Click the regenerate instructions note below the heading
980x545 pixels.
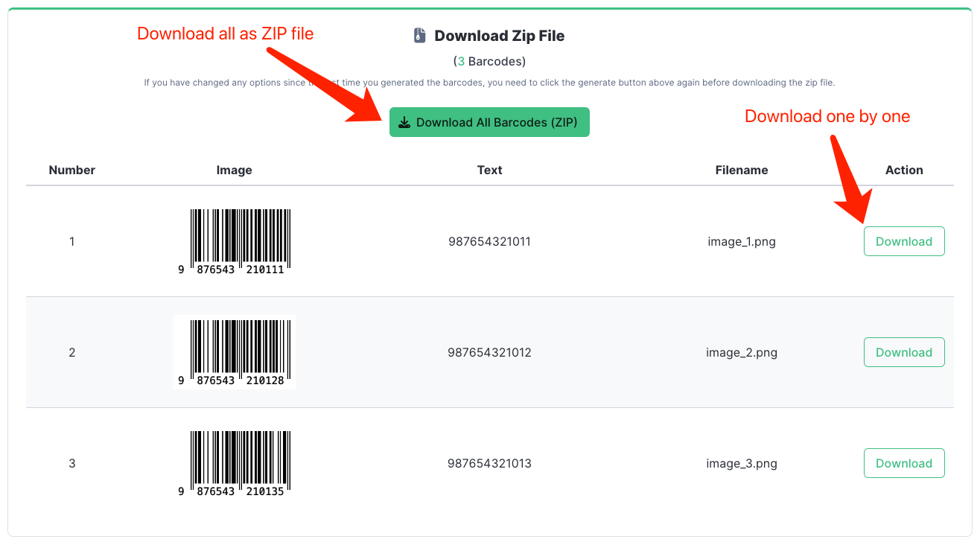pyautogui.click(x=489, y=82)
